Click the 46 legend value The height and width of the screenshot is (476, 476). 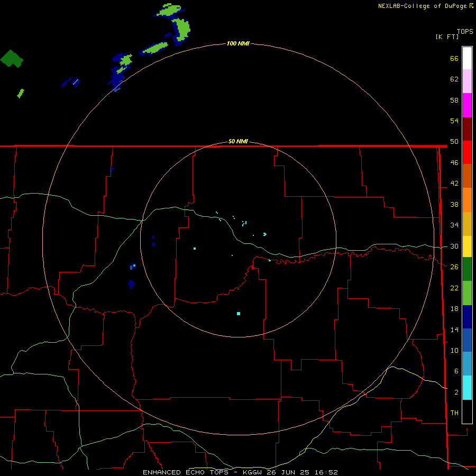(x=454, y=163)
